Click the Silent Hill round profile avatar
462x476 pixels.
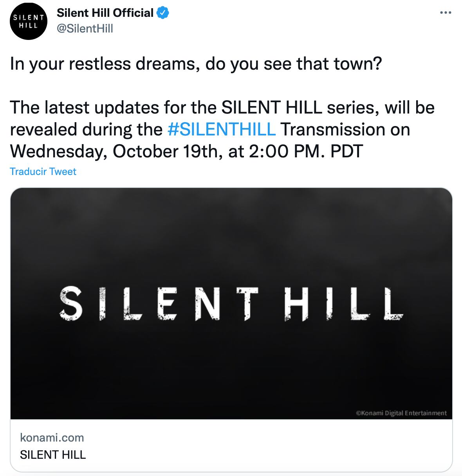(x=28, y=21)
